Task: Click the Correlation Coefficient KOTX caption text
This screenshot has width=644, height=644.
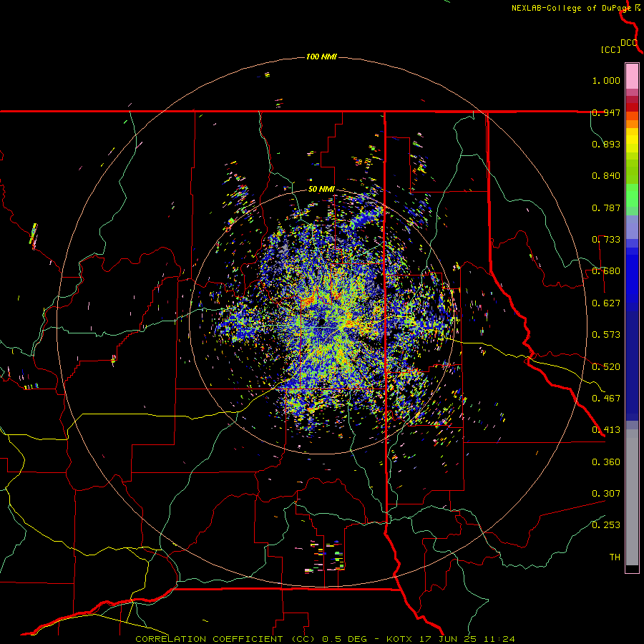Action: pyautogui.click(x=325, y=639)
